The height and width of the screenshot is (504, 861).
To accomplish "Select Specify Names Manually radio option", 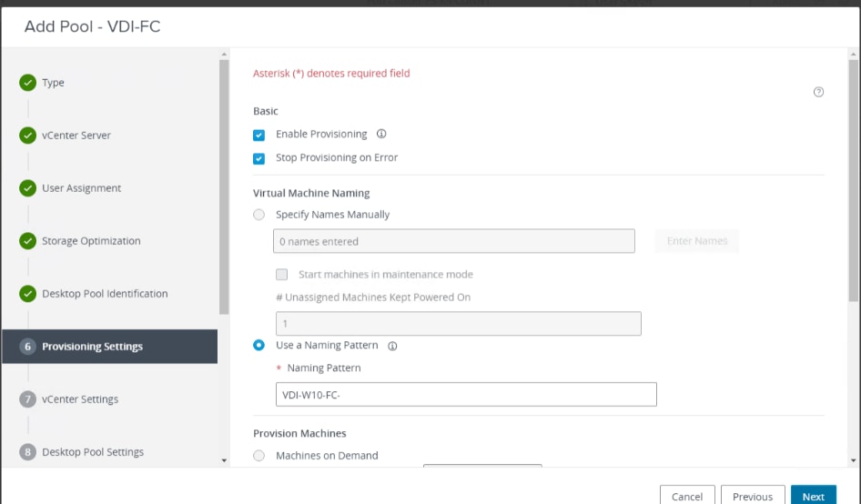I will (x=259, y=215).
